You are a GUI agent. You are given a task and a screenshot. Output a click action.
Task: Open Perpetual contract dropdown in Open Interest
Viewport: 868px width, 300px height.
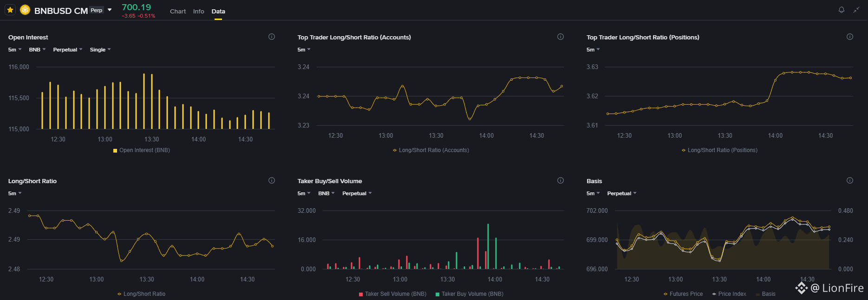click(68, 50)
